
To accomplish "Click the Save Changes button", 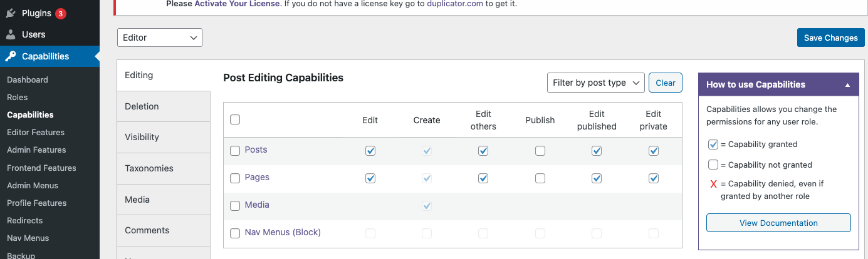I will (830, 38).
